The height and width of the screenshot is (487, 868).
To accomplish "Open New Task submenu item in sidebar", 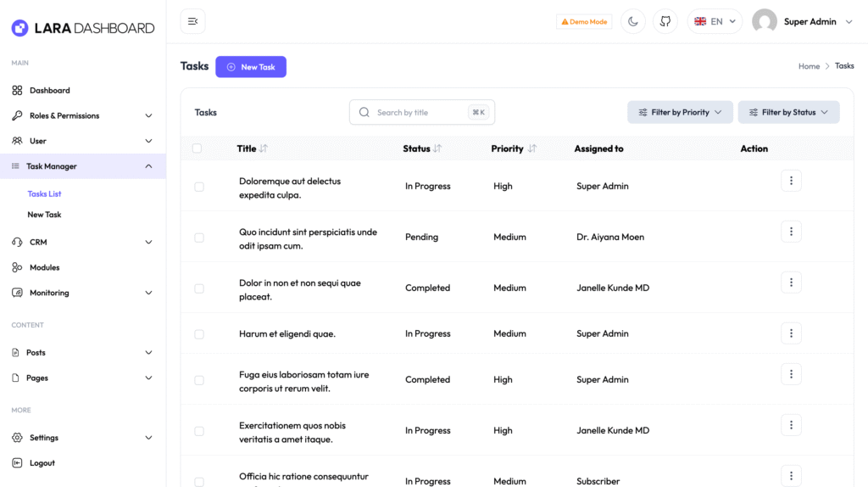I will click(44, 215).
